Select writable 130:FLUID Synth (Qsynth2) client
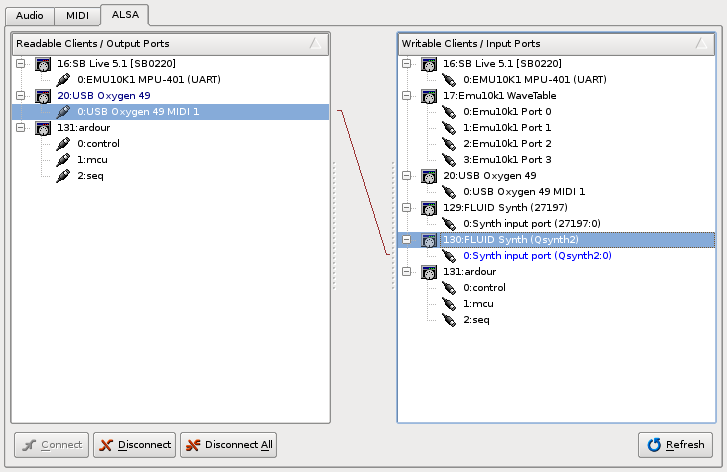Screen dimensions: 727x472 point(510,239)
